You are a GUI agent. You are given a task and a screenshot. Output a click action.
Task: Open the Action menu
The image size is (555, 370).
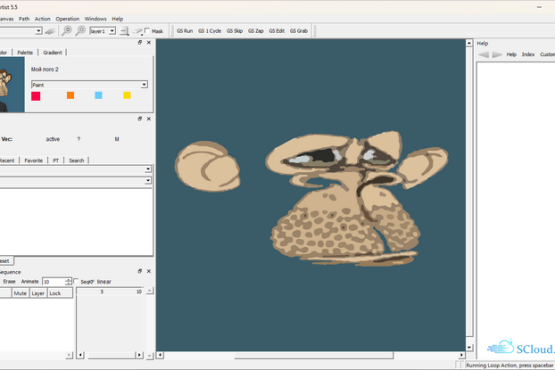(x=42, y=19)
